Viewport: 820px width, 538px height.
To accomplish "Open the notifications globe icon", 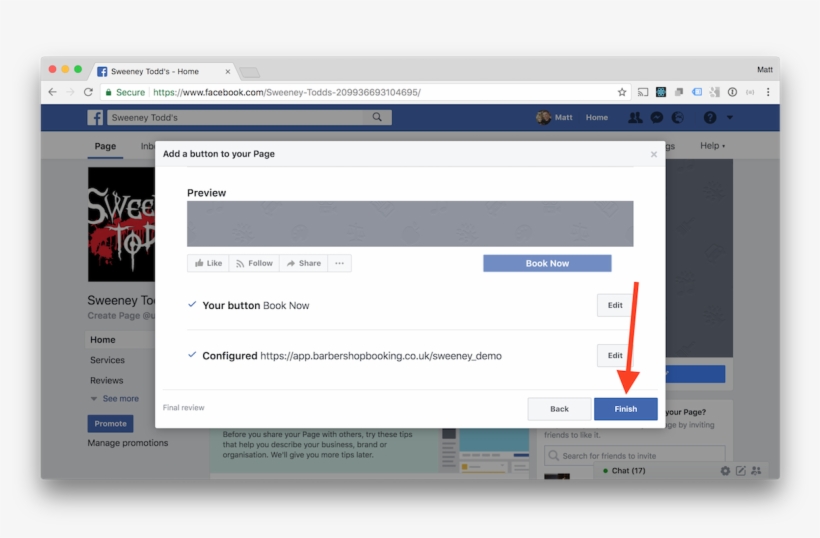I will (x=678, y=117).
